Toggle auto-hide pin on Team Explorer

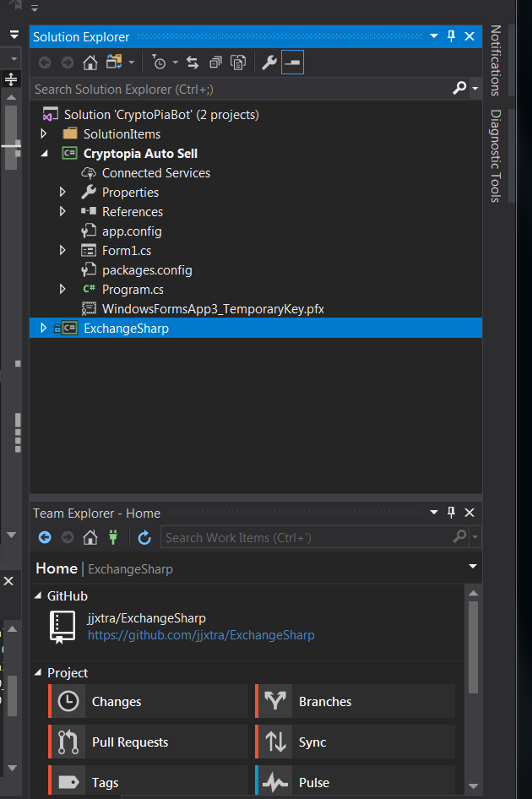click(451, 513)
